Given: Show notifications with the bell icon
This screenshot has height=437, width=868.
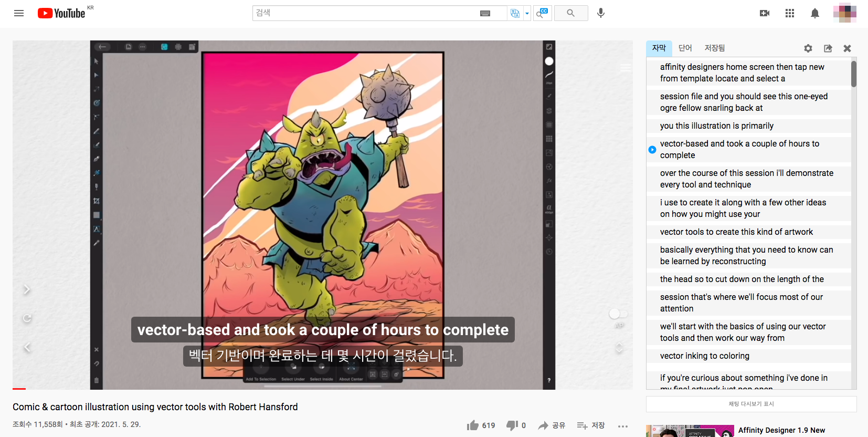Looking at the screenshot, I should pyautogui.click(x=815, y=13).
